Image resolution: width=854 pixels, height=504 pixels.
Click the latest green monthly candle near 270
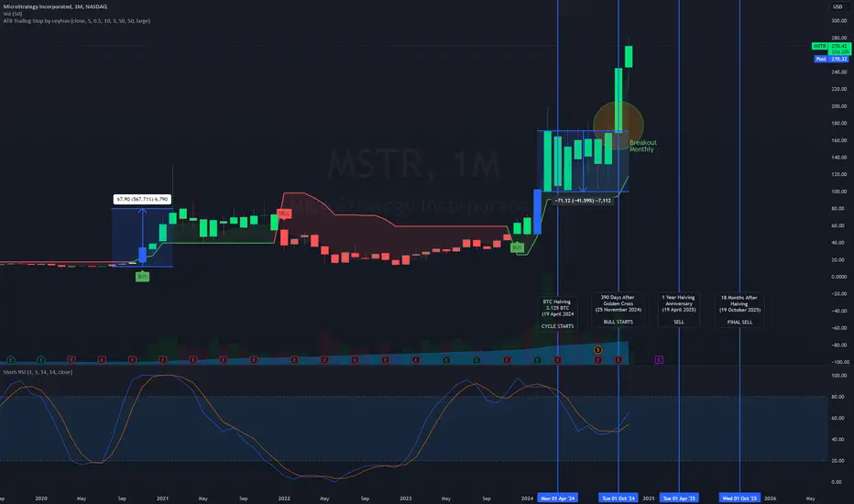(x=629, y=57)
